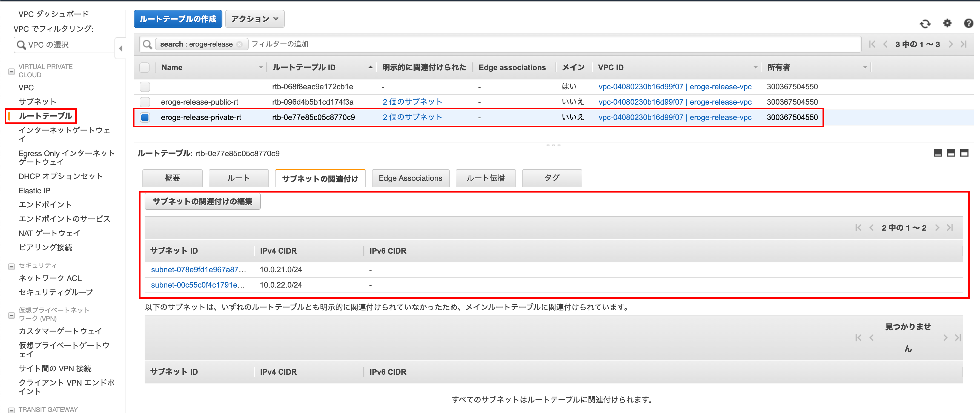Toggle the select-all header checkbox
The height and width of the screenshot is (413, 980).
tap(145, 68)
